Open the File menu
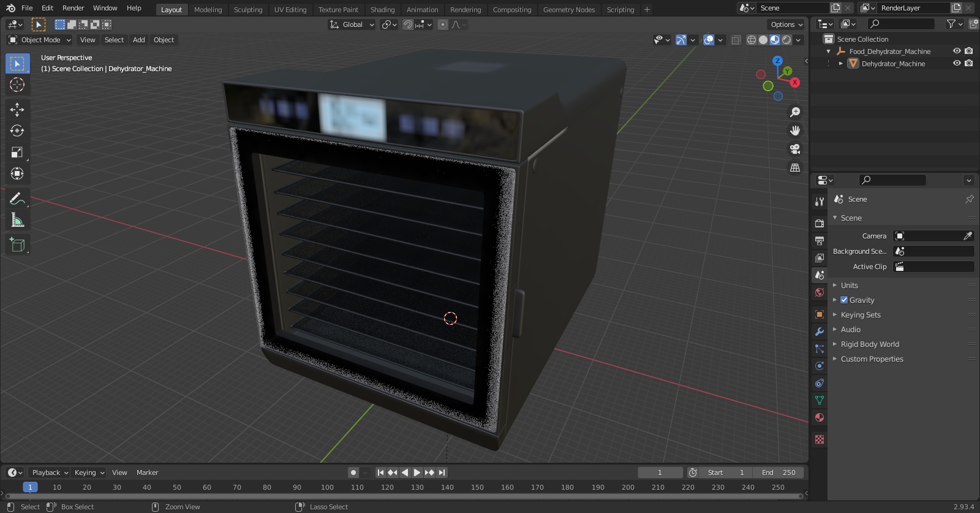 coord(27,8)
